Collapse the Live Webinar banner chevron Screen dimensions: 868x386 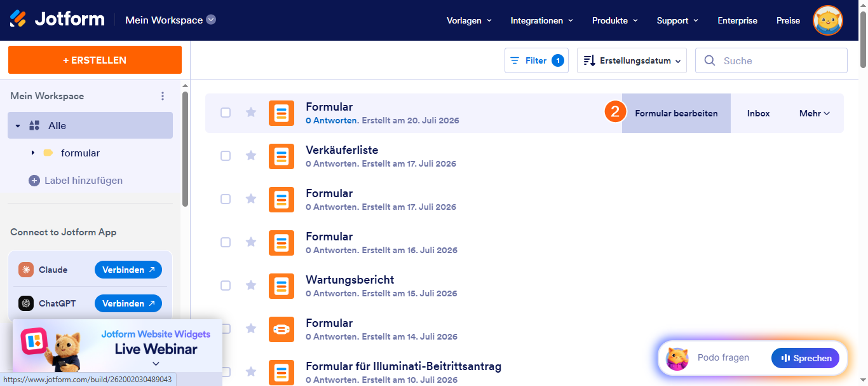point(156,364)
